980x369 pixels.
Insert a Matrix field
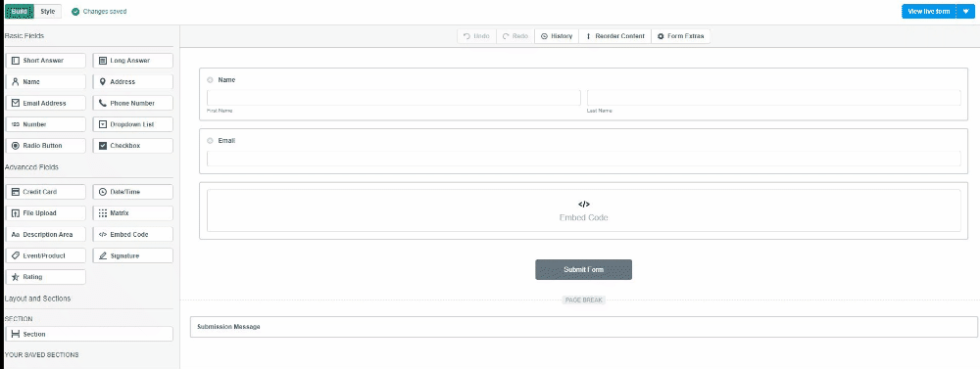coord(133,213)
